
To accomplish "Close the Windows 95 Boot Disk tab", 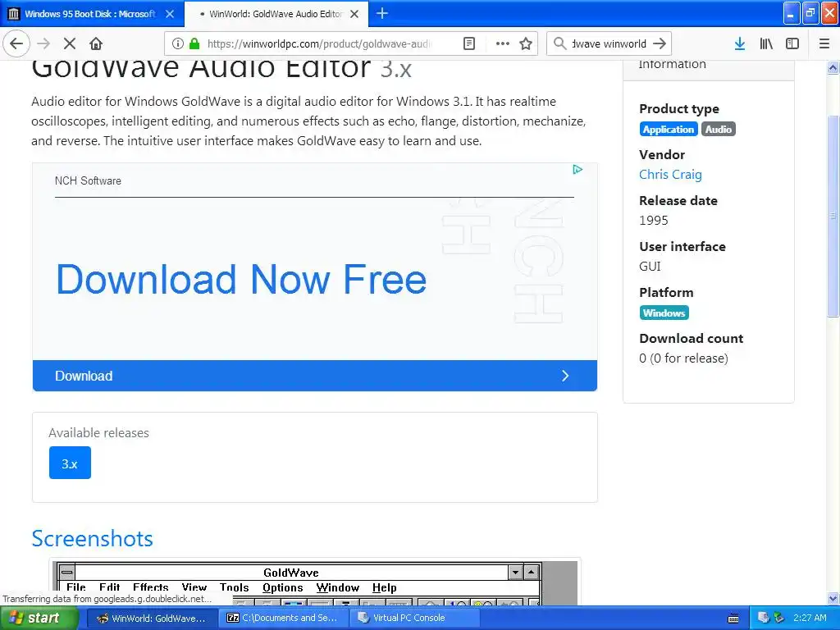I will (170, 14).
